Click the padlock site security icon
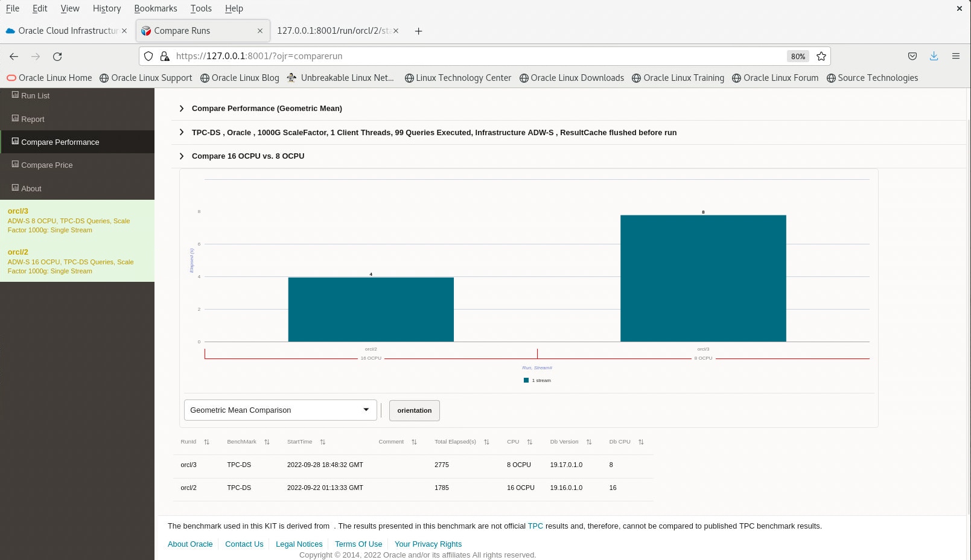Viewport: 971px width, 560px height. tap(164, 56)
